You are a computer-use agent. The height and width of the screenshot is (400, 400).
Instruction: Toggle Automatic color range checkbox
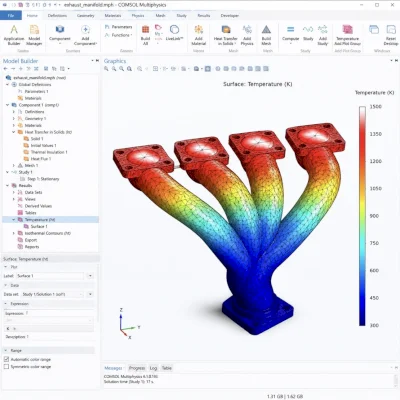[6, 359]
